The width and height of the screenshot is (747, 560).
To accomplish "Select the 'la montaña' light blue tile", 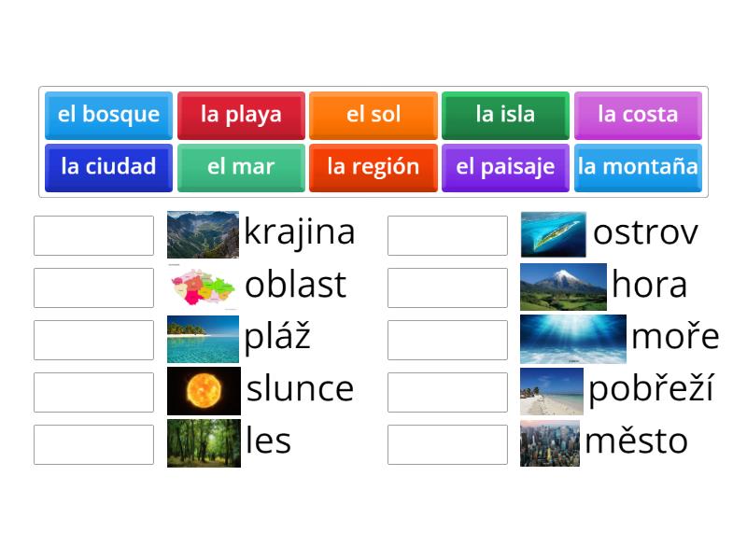I will [x=638, y=168].
